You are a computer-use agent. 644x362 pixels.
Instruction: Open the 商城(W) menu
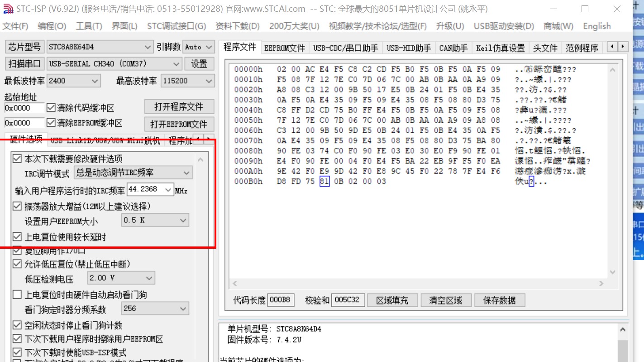coord(558,26)
